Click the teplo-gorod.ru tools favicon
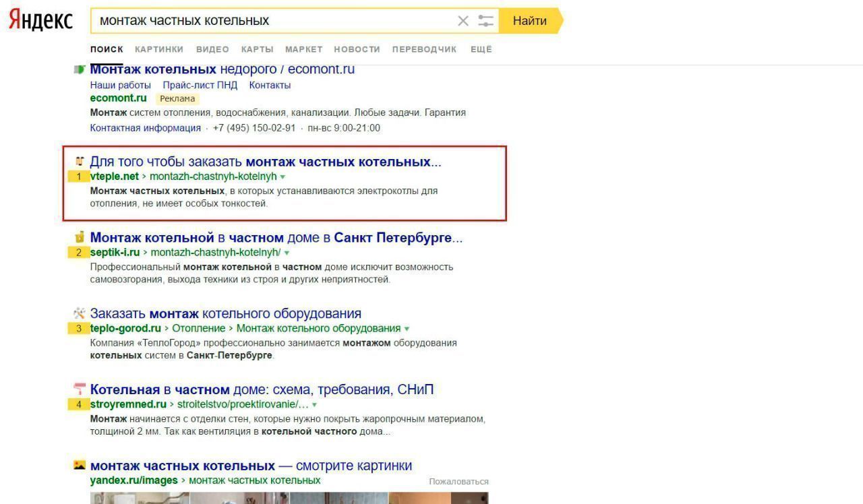Image resolution: width=863 pixels, height=504 pixels. [80, 313]
